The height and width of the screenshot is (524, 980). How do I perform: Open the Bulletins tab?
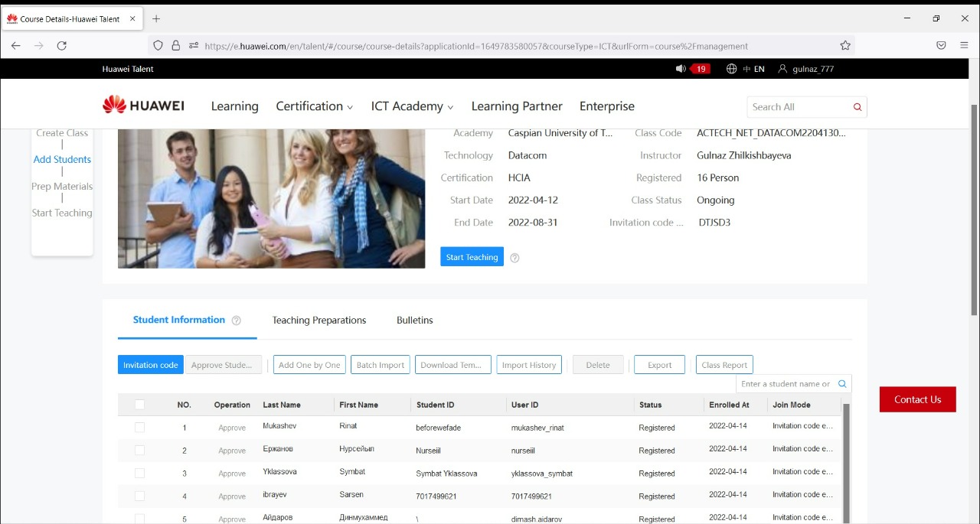tap(414, 321)
